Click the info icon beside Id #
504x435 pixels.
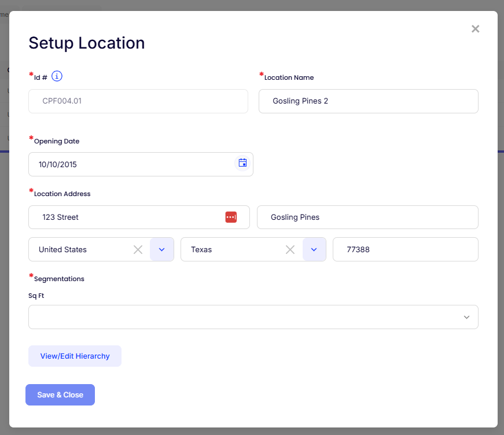tap(57, 76)
